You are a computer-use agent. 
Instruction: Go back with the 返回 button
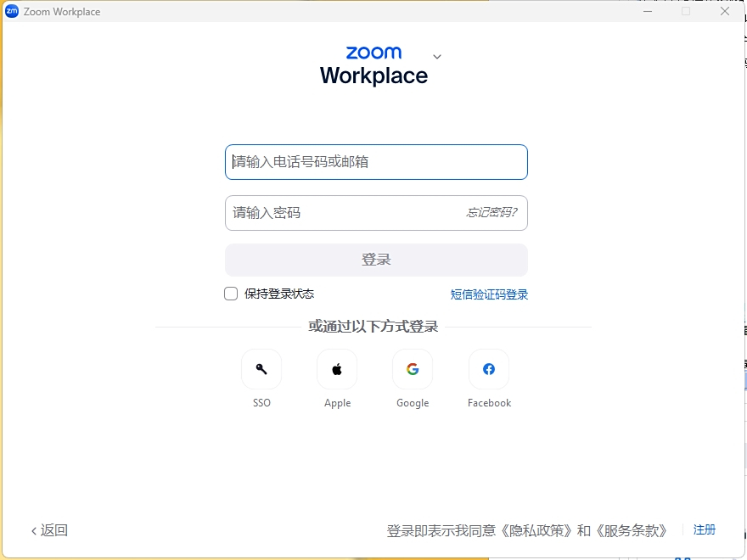click(x=49, y=530)
